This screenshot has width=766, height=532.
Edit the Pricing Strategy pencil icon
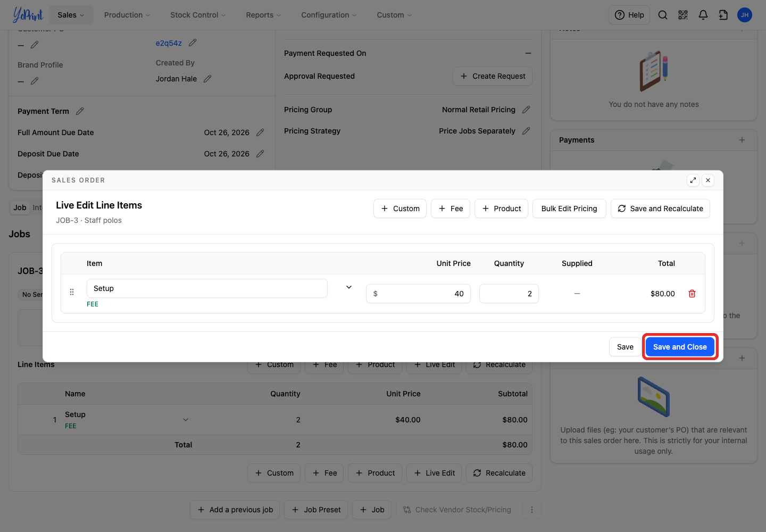pos(526,131)
